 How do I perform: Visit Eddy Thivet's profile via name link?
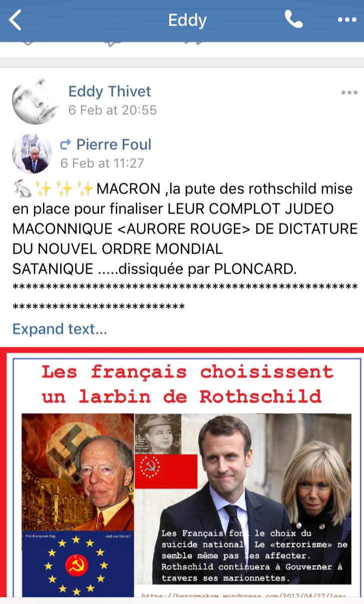pos(110,91)
